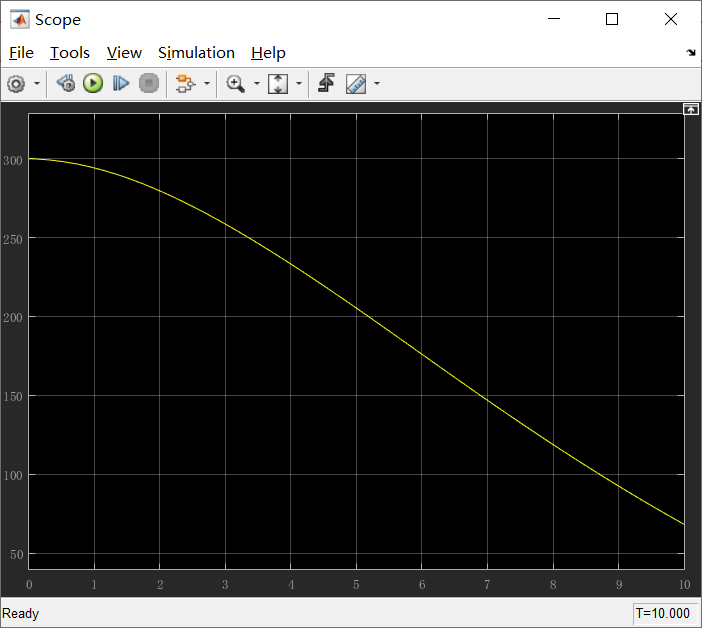Click Scale Axes Limits icon

click(278, 84)
